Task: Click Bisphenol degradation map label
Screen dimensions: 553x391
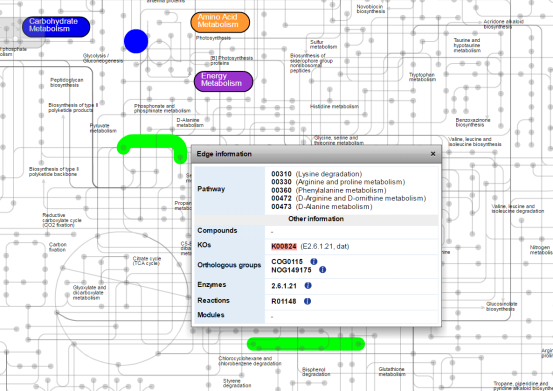Action: tap(316, 372)
